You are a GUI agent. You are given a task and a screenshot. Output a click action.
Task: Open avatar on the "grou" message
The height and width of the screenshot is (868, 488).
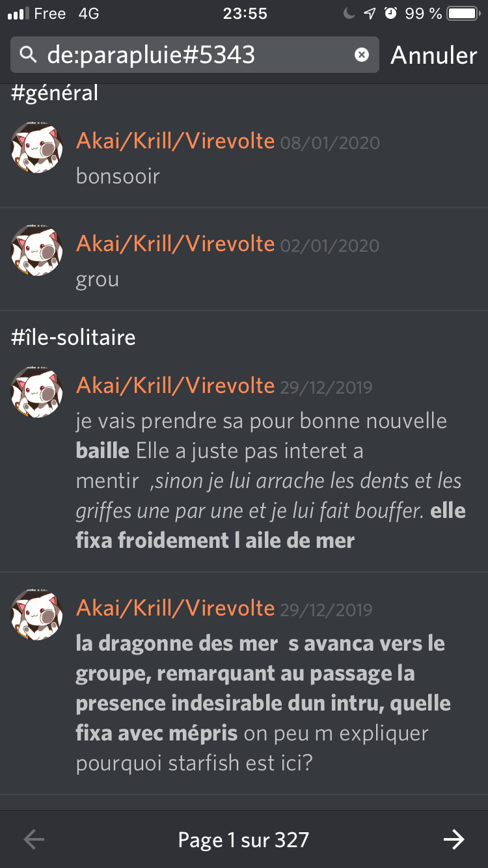pyautogui.click(x=37, y=251)
